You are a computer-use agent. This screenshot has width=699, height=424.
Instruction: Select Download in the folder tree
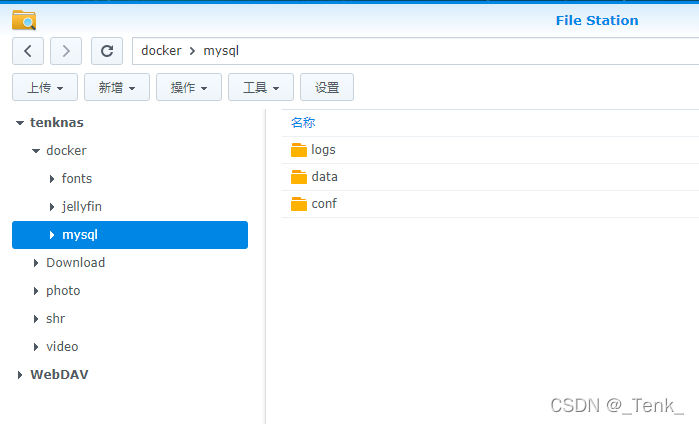tap(76, 263)
